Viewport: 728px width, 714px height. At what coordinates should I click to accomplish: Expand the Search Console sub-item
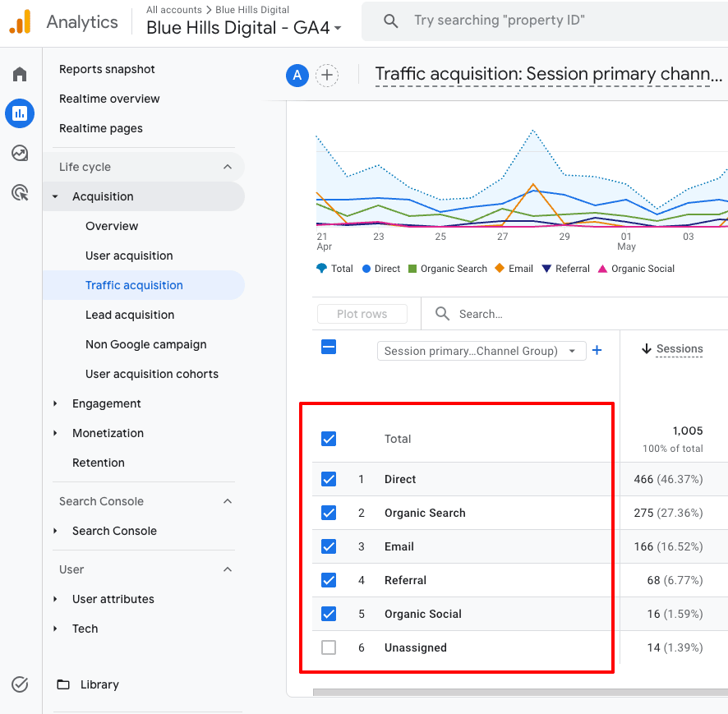pos(55,531)
